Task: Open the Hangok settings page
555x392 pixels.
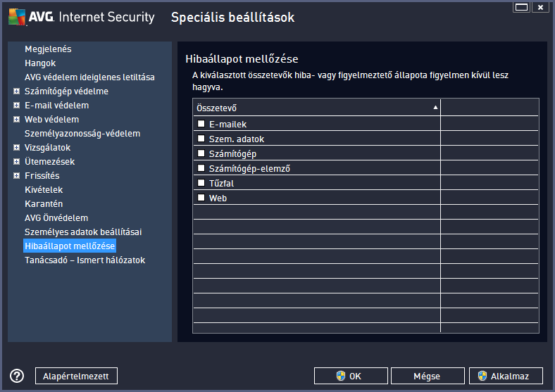Action: [40, 63]
